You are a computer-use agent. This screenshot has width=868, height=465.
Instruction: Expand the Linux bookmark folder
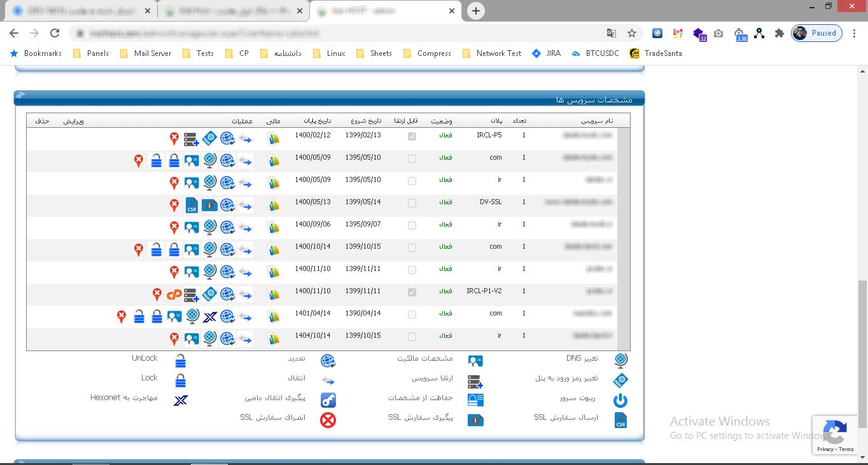click(x=329, y=53)
